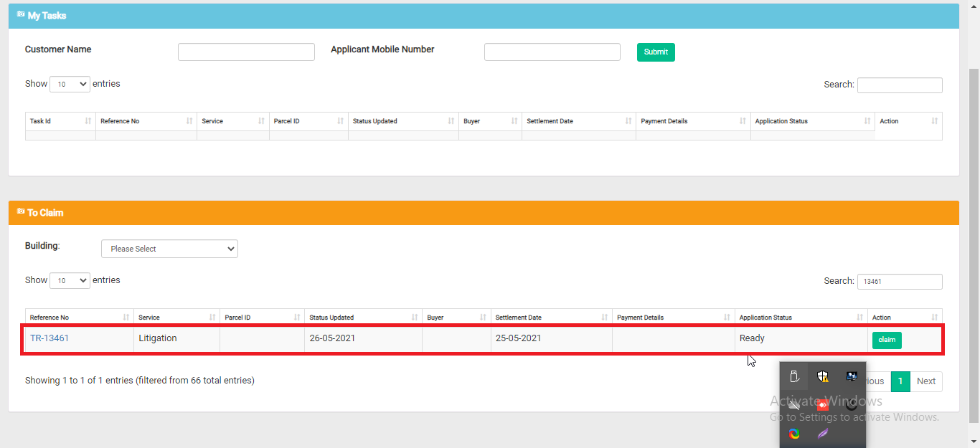This screenshot has height=448, width=980.
Task: Click To Claim Search box containing 13461
Action: coord(900,282)
